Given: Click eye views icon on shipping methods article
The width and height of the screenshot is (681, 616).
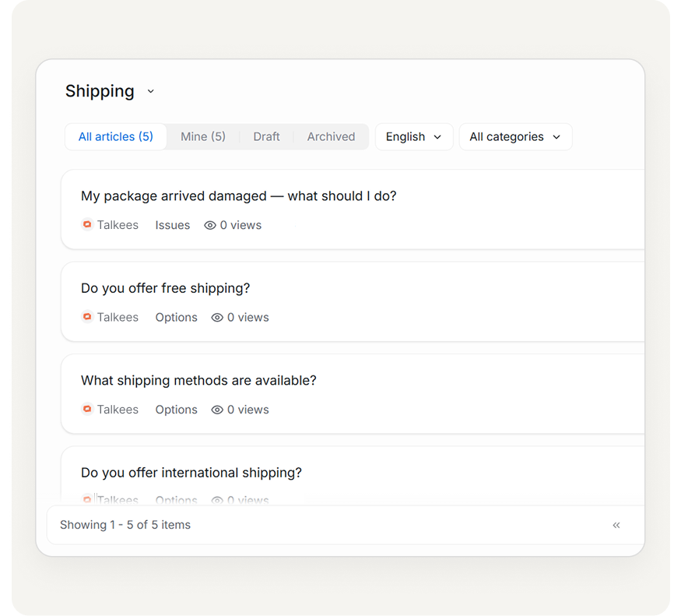Looking at the screenshot, I should pyautogui.click(x=217, y=410).
